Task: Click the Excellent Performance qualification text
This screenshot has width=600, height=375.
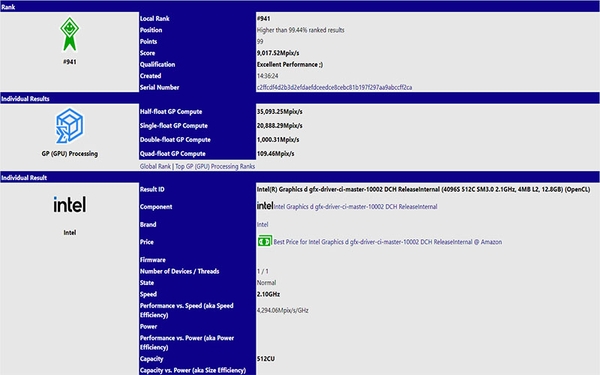Action: point(290,64)
